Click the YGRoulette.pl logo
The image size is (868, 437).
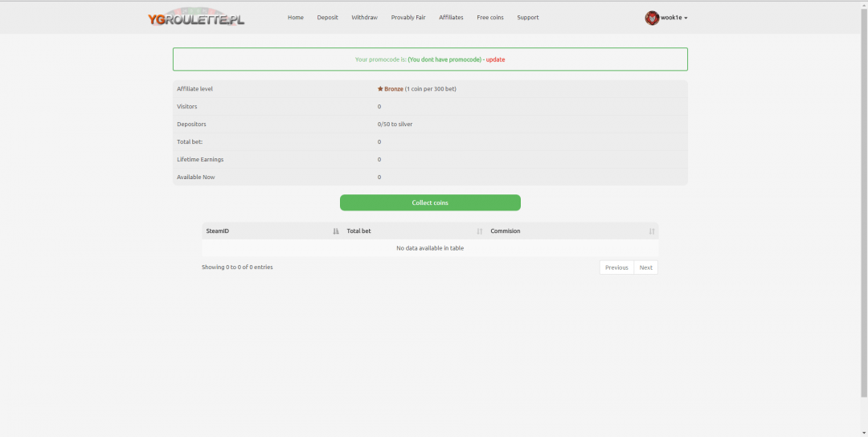pyautogui.click(x=196, y=18)
